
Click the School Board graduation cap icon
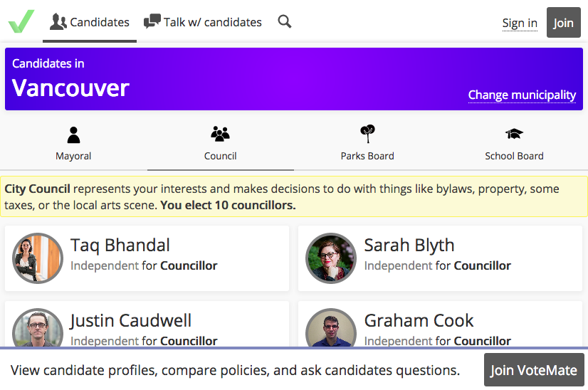coord(514,134)
